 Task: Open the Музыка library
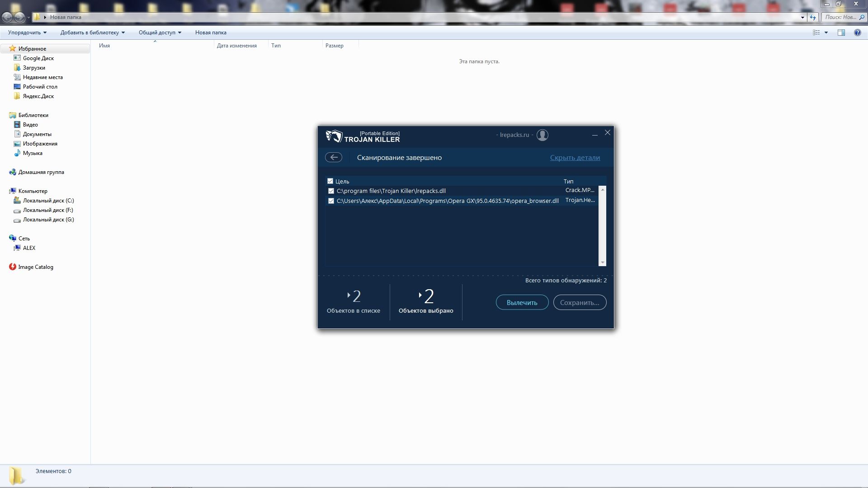click(x=33, y=153)
